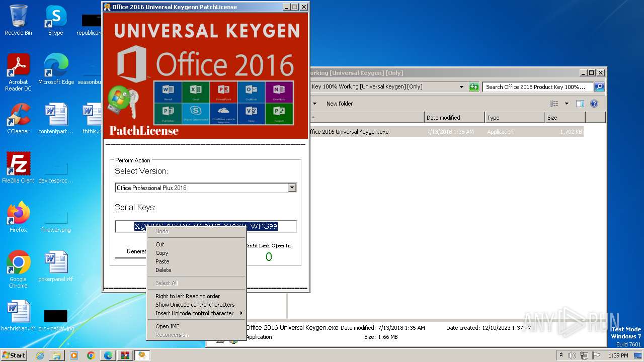Open Acrobat Reader DC desktop shortcut
This screenshot has width=644, height=362.
click(18, 72)
